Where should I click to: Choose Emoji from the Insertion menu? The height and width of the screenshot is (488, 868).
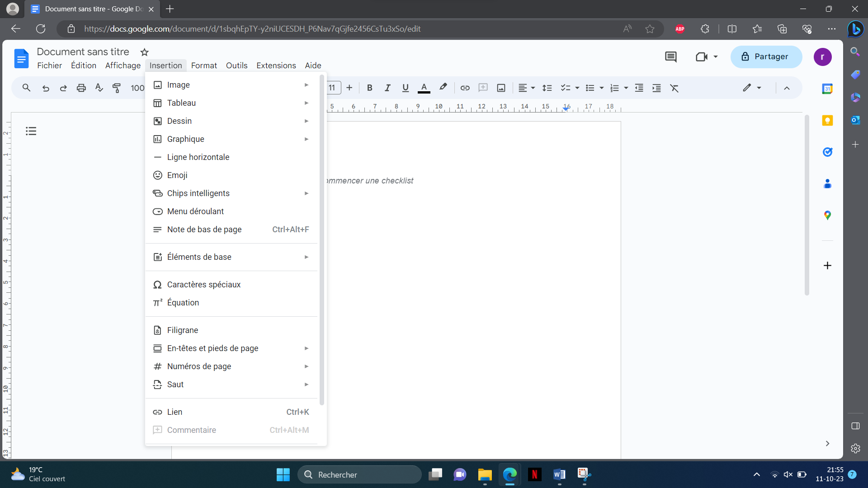coord(231,175)
